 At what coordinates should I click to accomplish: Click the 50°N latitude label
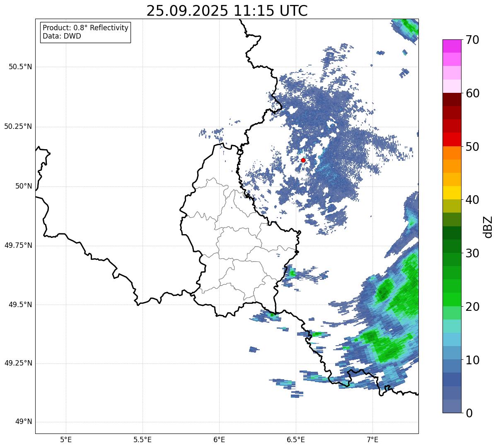pos(24,186)
